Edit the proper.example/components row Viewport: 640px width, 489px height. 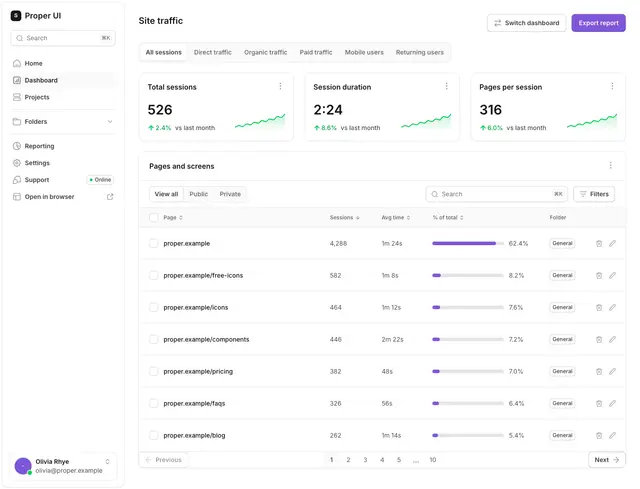tap(612, 340)
